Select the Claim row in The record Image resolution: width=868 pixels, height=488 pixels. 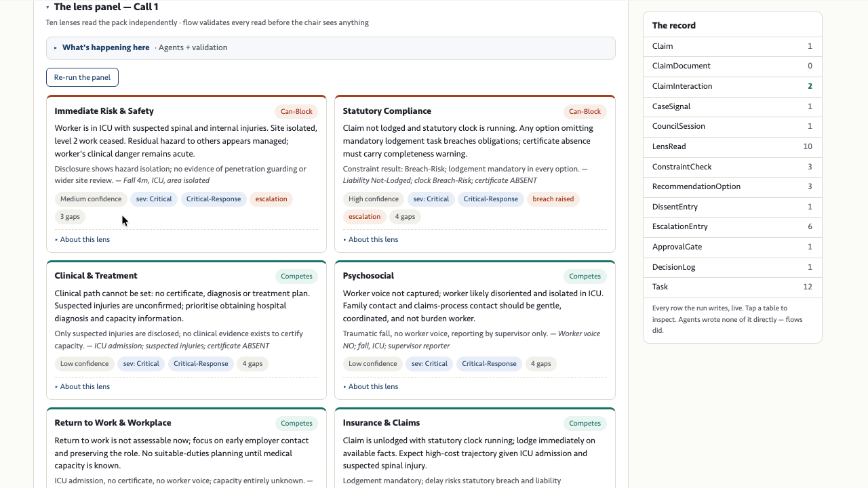(732, 46)
